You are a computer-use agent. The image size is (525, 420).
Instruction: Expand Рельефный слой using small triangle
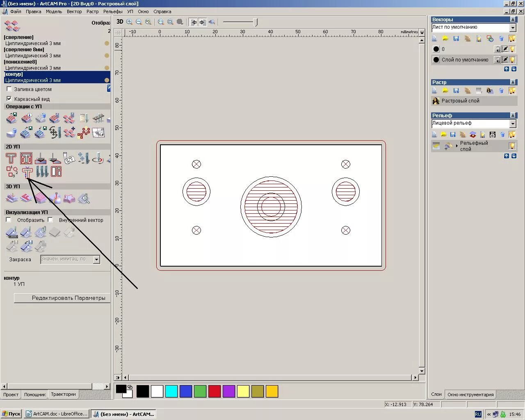[457, 146]
